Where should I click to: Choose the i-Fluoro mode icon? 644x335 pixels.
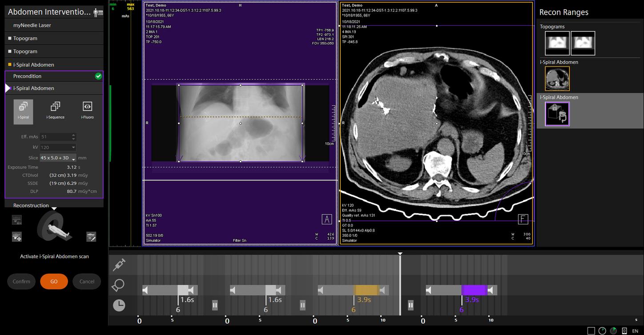coord(87,110)
